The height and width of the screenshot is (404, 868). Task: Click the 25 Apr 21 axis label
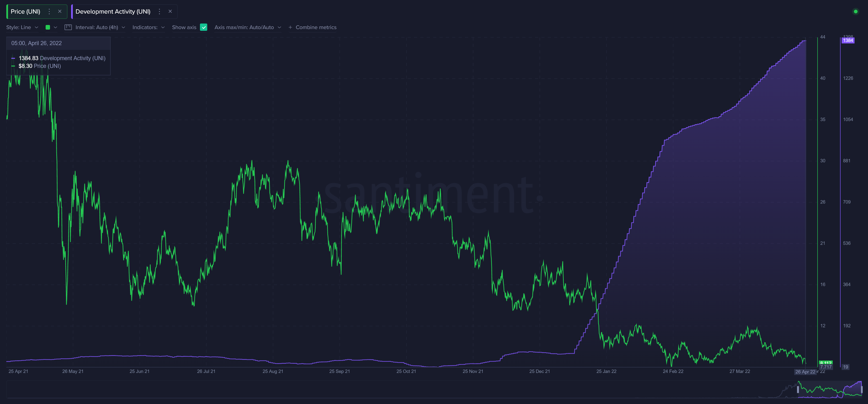[x=18, y=371]
